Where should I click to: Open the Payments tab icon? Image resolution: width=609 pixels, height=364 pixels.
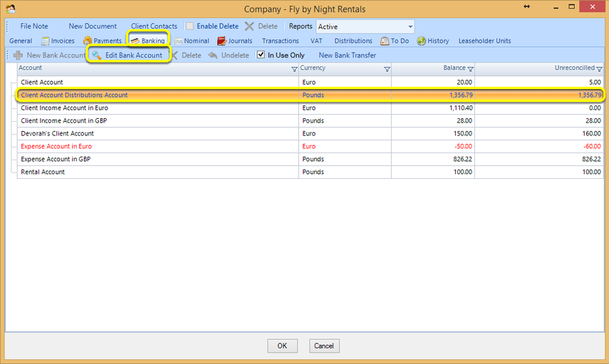point(88,41)
